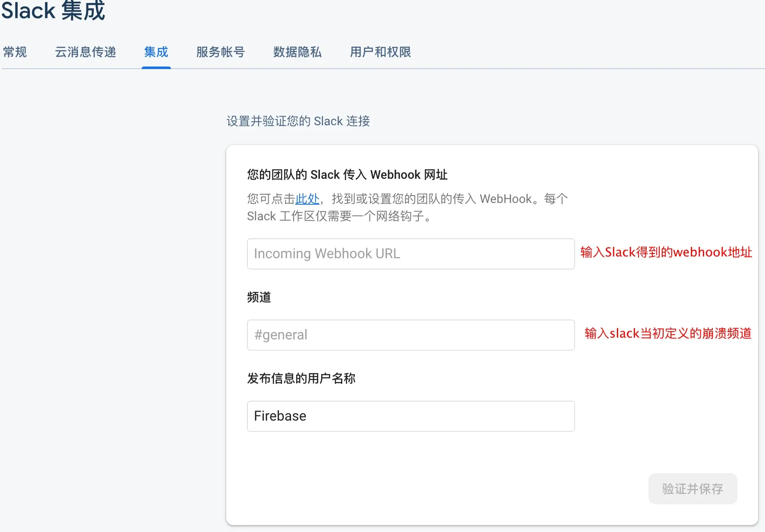
Task: Click the Slack 集成 page title
Action: click(x=54, y=10)
